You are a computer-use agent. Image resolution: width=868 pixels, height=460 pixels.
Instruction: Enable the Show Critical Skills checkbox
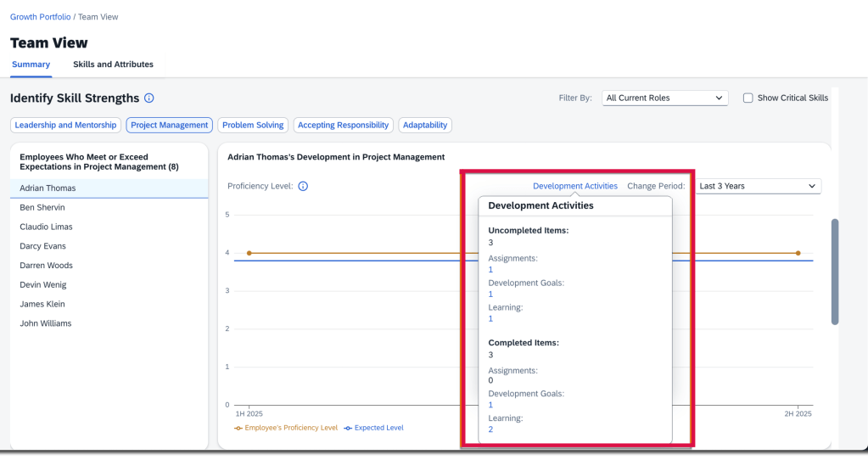pos(748,98)
